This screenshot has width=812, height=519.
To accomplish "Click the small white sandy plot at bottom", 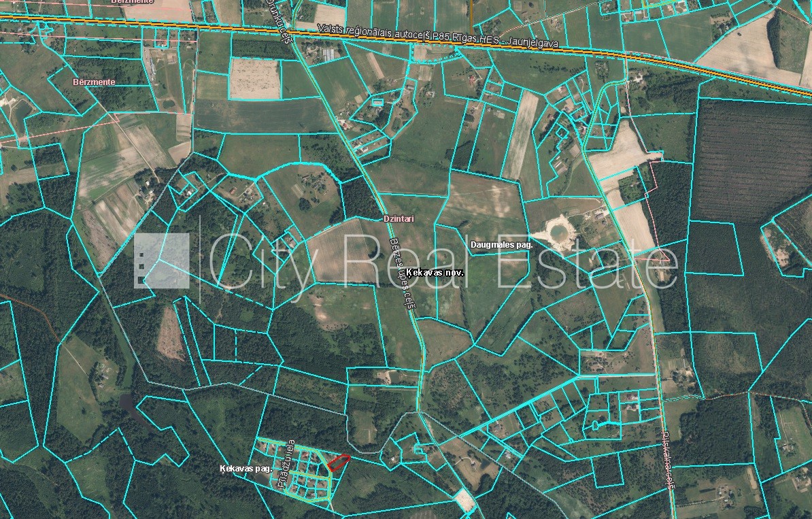I will [464, 499].
